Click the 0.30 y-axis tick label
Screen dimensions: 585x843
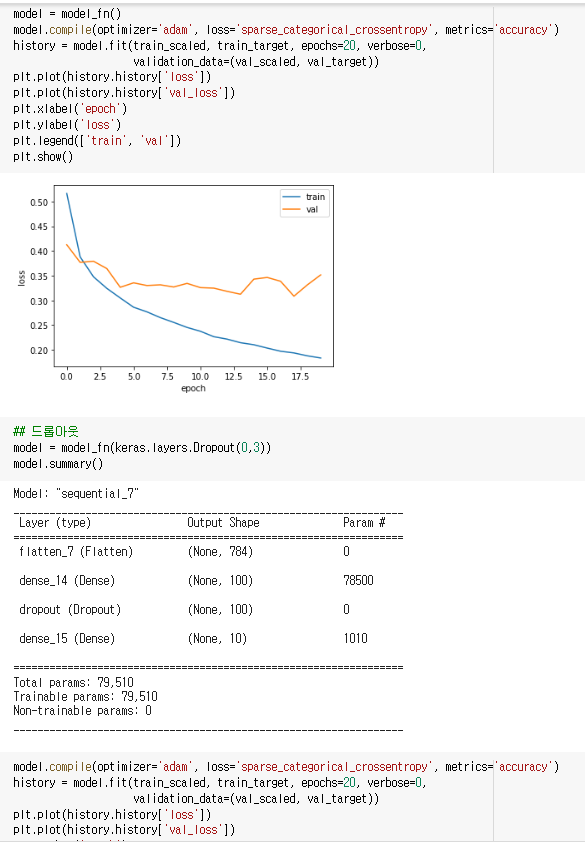[x=39, y=302]
